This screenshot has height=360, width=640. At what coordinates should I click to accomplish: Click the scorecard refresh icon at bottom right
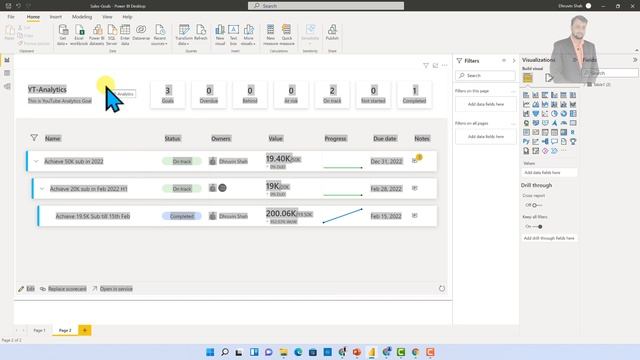[442, 289]
